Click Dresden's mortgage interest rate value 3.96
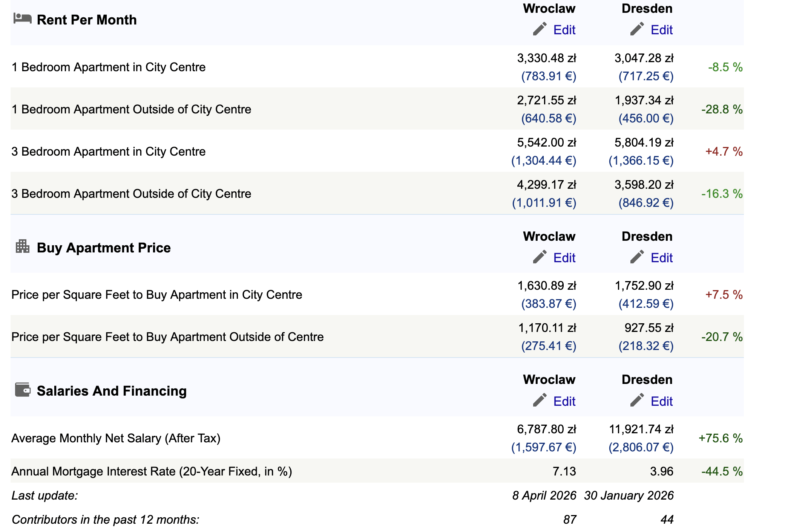The height and width of the screenshot is (532, 785). (661, 471)
